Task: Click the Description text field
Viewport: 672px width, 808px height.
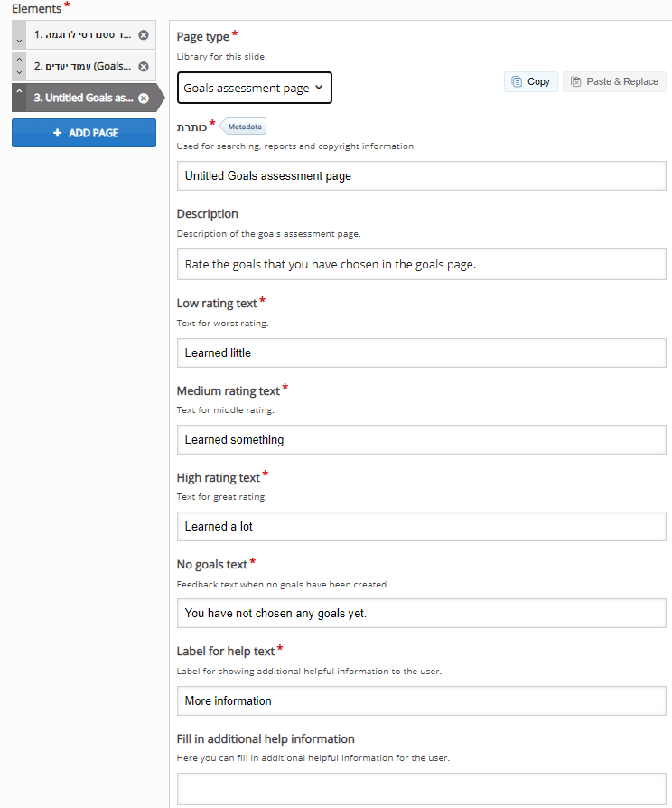Action: pyautogui.click(x=421, y=263)
